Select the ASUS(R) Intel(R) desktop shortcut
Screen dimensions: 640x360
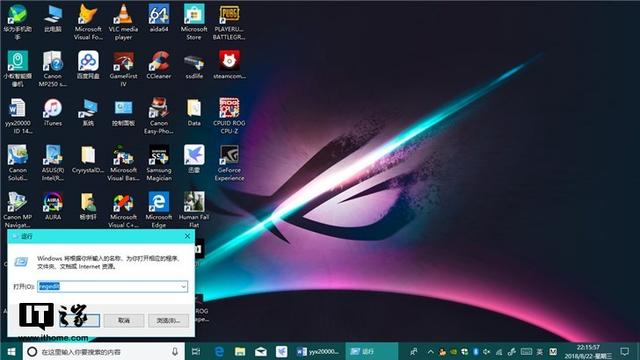53,163
